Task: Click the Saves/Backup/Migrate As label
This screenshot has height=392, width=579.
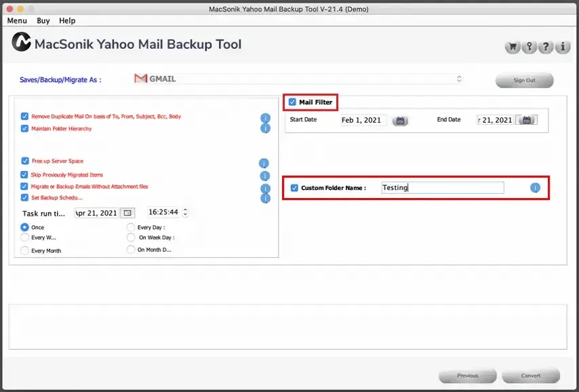Action: click(x=60, y=80)
